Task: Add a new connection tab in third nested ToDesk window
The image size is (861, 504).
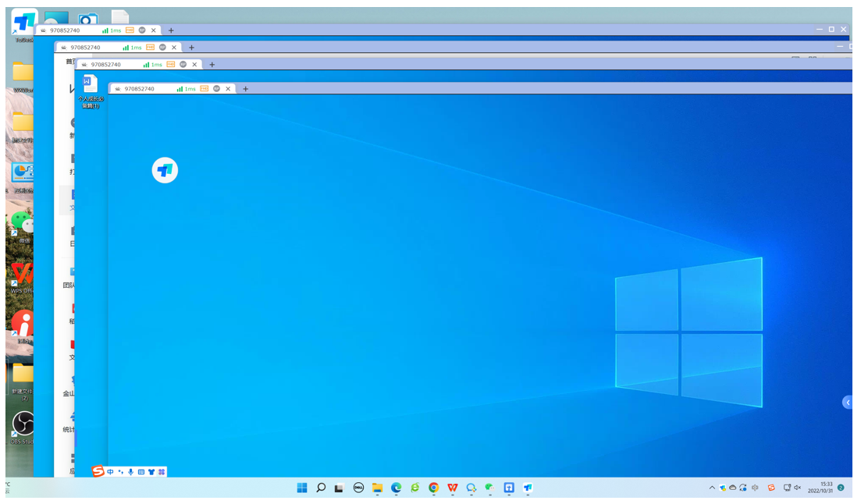Action: tap(212, 65)
